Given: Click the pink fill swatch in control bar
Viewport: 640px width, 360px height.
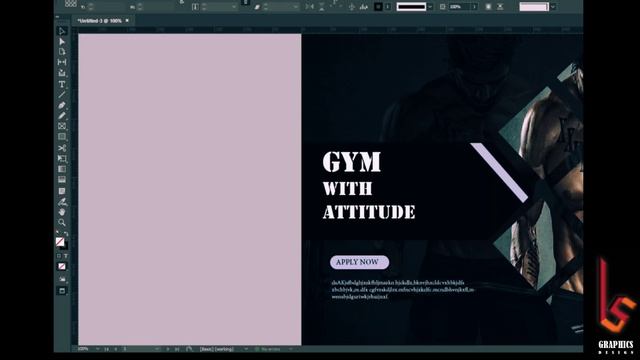Looking at the screenshot, I should tap(533, 7).
